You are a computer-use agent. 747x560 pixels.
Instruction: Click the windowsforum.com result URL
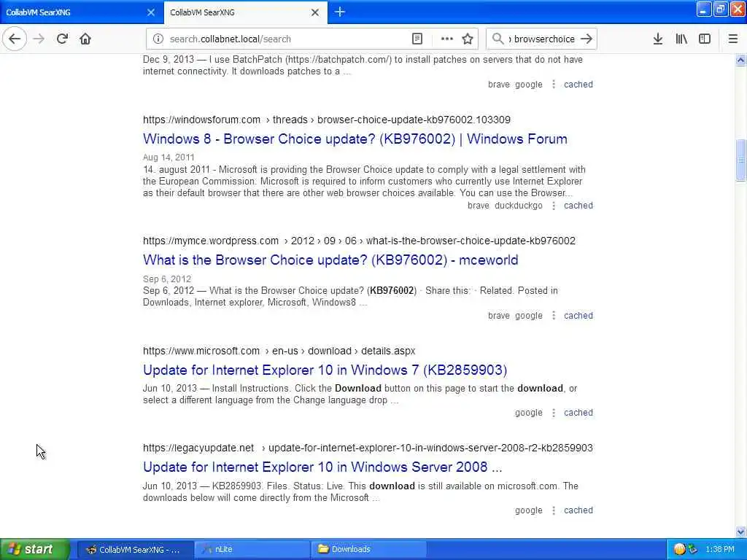(326, 120)
